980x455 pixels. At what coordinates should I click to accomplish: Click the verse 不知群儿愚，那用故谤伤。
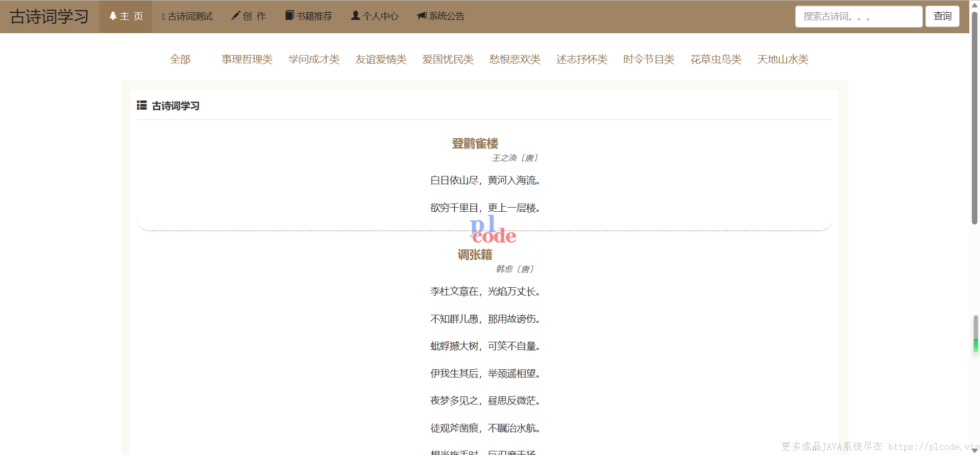point(485,319)
